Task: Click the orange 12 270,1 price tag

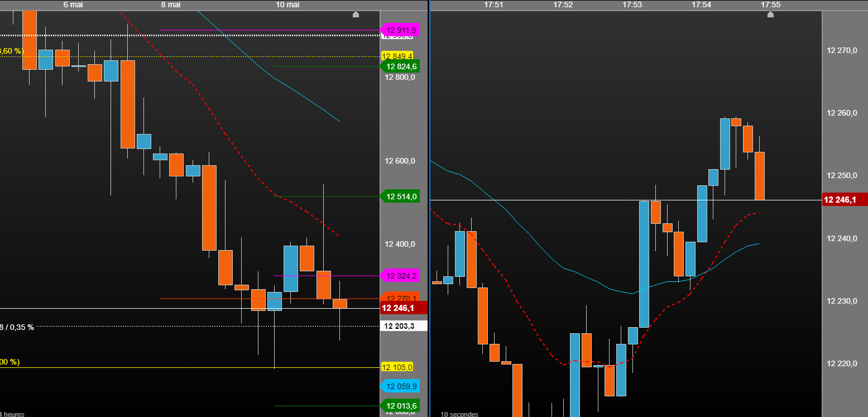Action: pos(400,298)
